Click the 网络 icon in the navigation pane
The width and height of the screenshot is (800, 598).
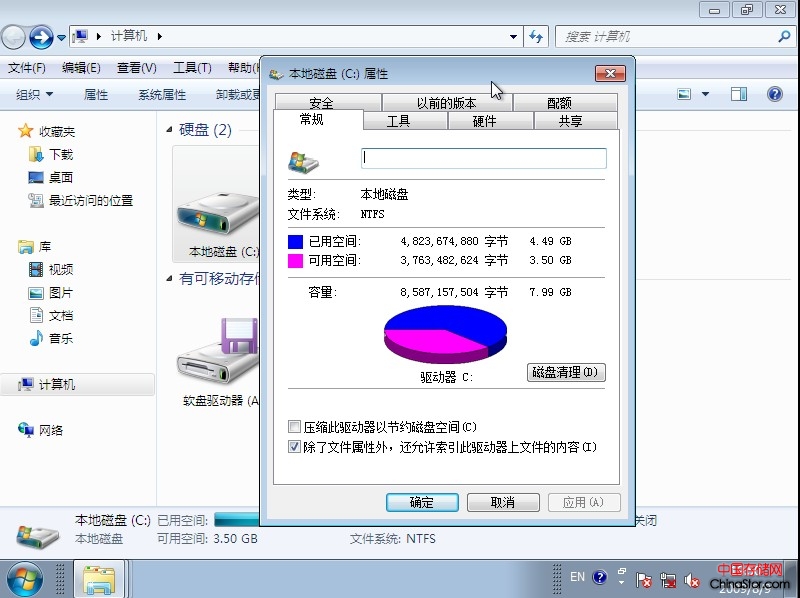(x=27, y=430)
